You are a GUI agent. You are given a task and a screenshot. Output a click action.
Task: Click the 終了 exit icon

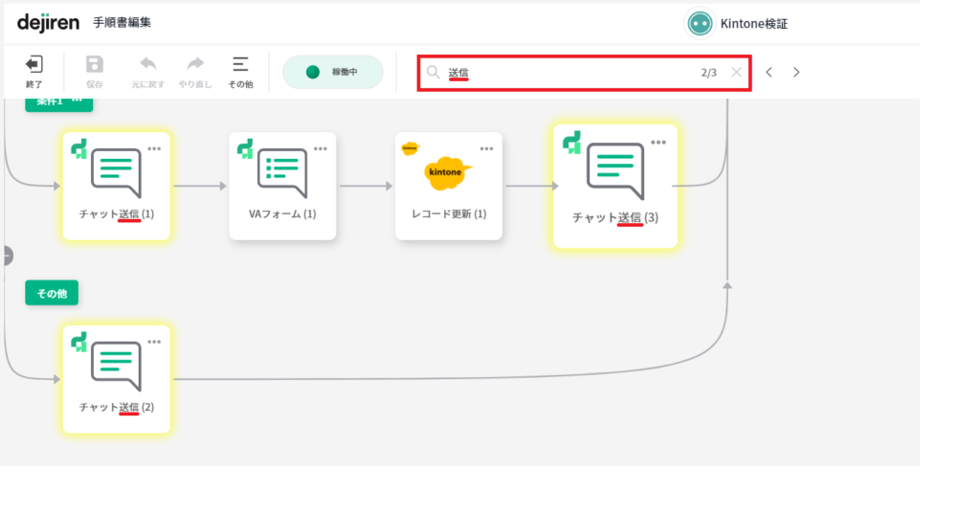point(33,64)
